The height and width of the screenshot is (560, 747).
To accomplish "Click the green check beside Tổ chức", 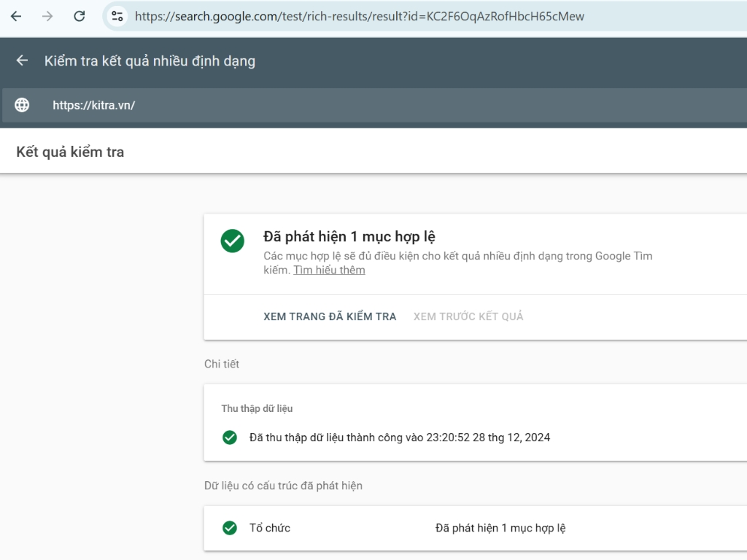I will [x=230, y=528].
